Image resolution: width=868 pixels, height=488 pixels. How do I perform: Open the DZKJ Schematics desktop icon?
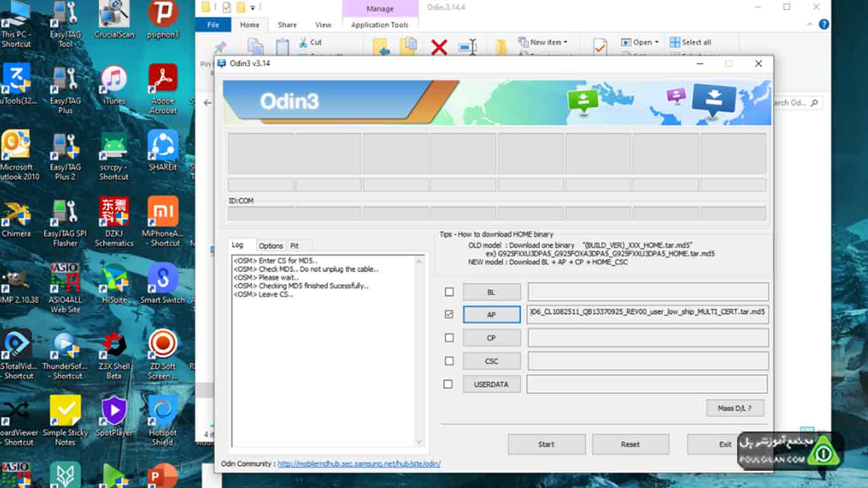pos(114,222)
